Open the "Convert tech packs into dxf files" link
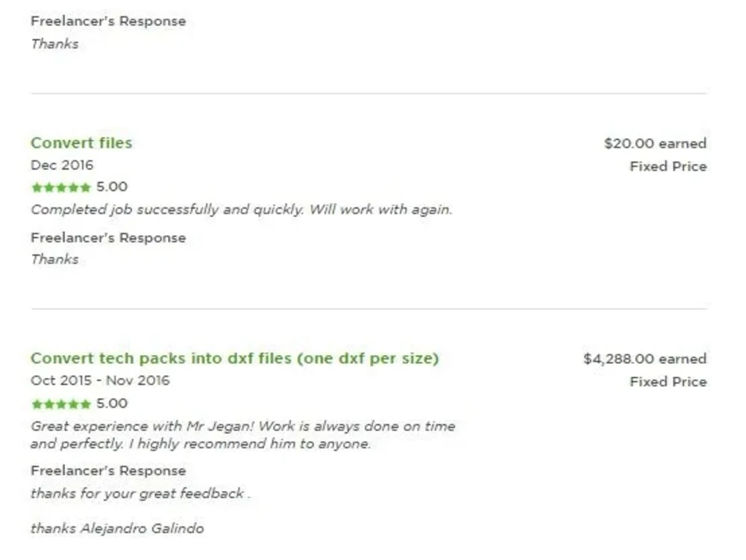 tap(234, 359)
